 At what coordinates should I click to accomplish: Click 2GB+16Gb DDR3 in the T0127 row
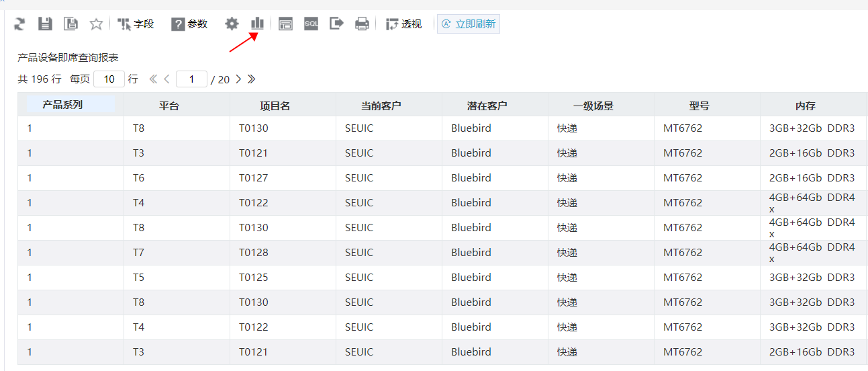pos(812,178)
